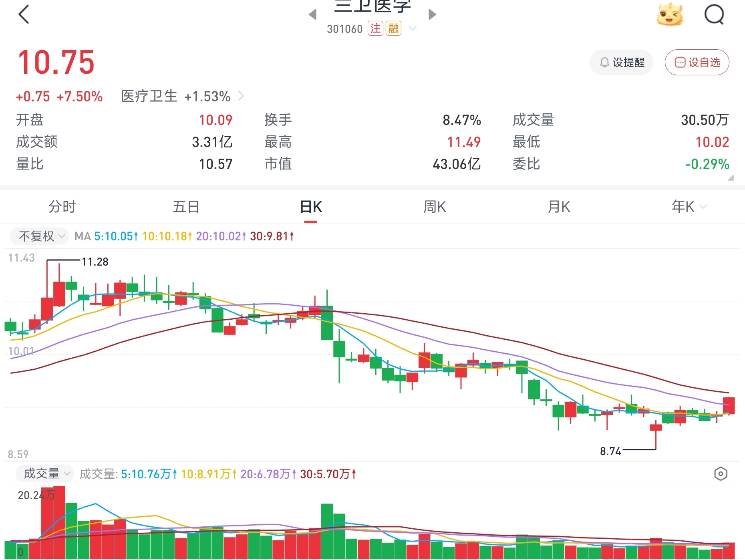Switch to the 五日 tab
The width and height of the screenshot is (745, 560).
[186, 207]
